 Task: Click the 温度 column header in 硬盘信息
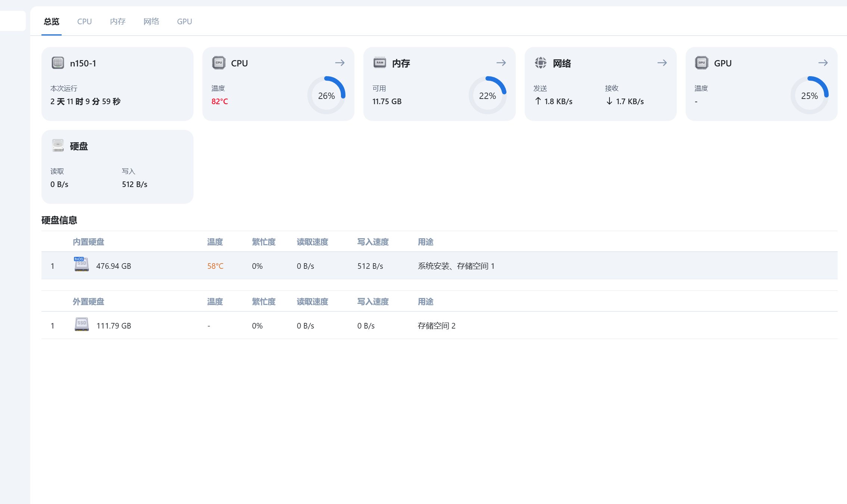215,242
